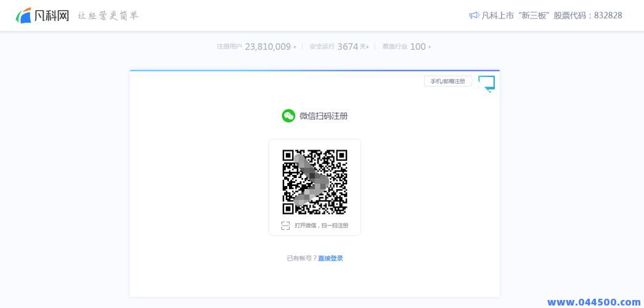644x308 pixels.
Task: Switch to computer registration via corner icon
Action: pyautogui.click(x=487, y=84)
